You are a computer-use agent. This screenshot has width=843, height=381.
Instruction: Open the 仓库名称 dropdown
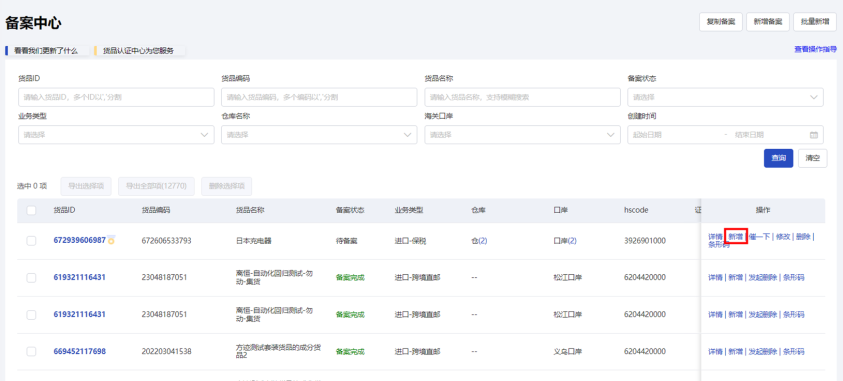pyautogui.click(x=319, y=135)
